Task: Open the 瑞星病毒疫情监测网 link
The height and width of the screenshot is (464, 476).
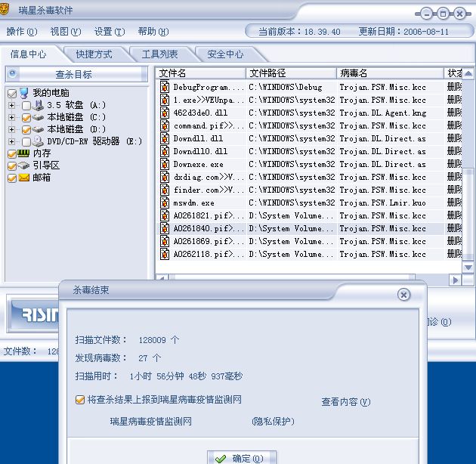Action: (x=151, y=422)
